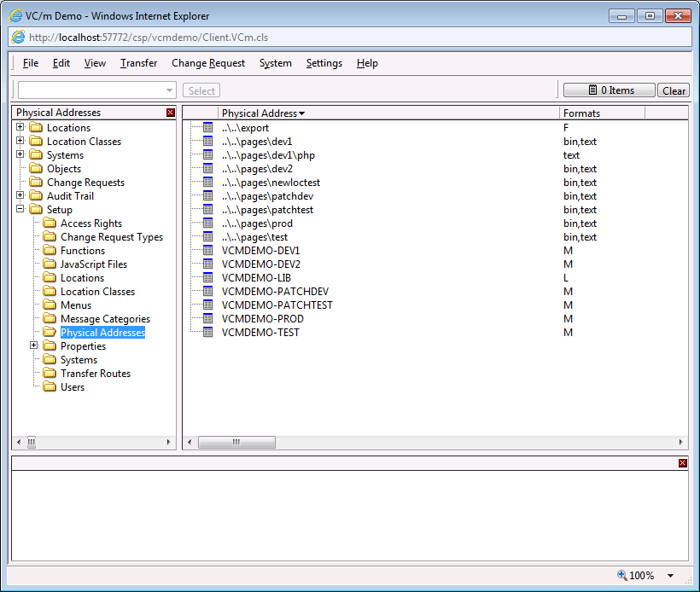
Task: Click the table icon beside VCMDEMO-LIB
Action: (x=207, y=278)
